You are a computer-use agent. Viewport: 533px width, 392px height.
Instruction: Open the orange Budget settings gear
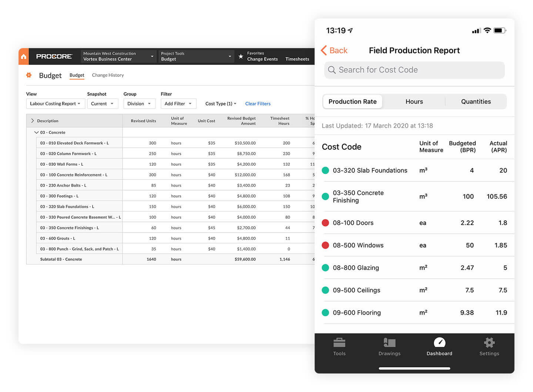29,75
